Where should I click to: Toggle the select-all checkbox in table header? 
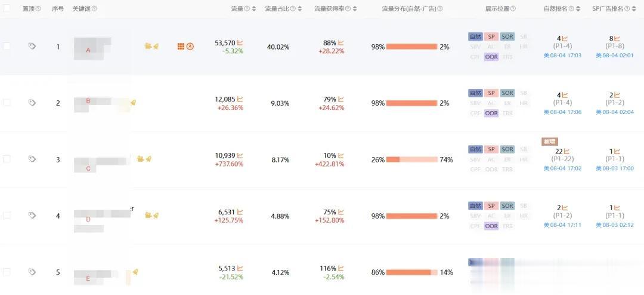pyautogui.click(x=7, y=8)
